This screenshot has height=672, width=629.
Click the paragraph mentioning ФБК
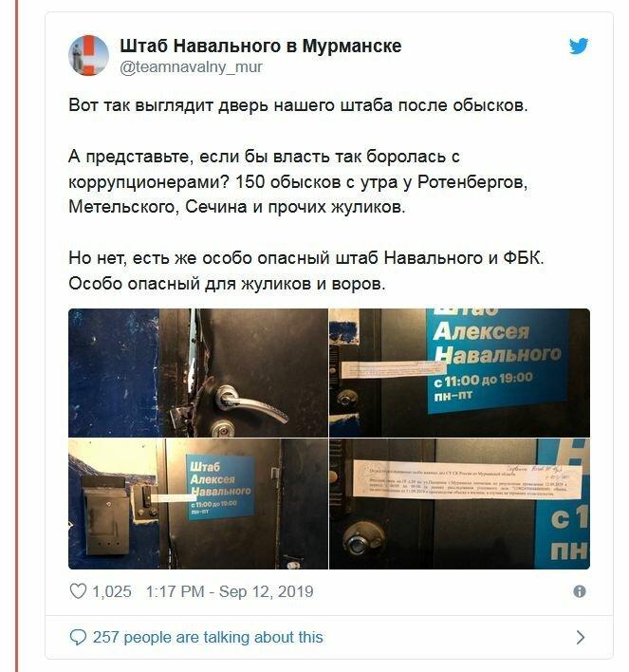[305, 271]
